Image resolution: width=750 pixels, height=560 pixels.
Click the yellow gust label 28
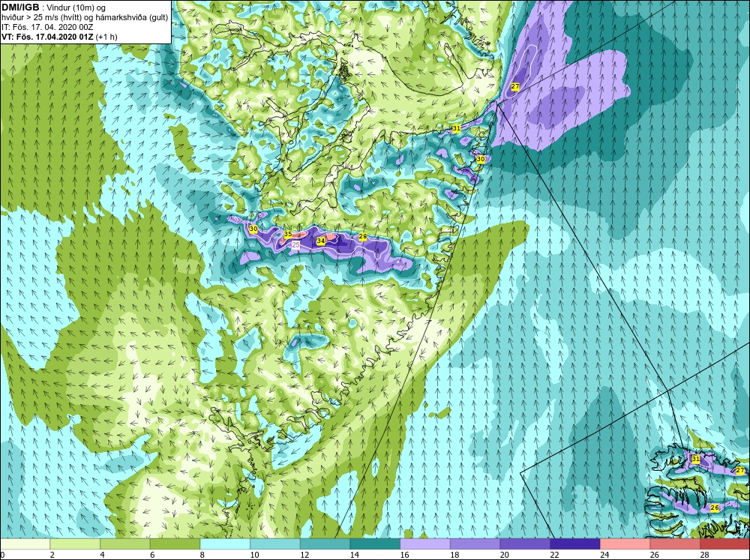(x=362, y=236)
